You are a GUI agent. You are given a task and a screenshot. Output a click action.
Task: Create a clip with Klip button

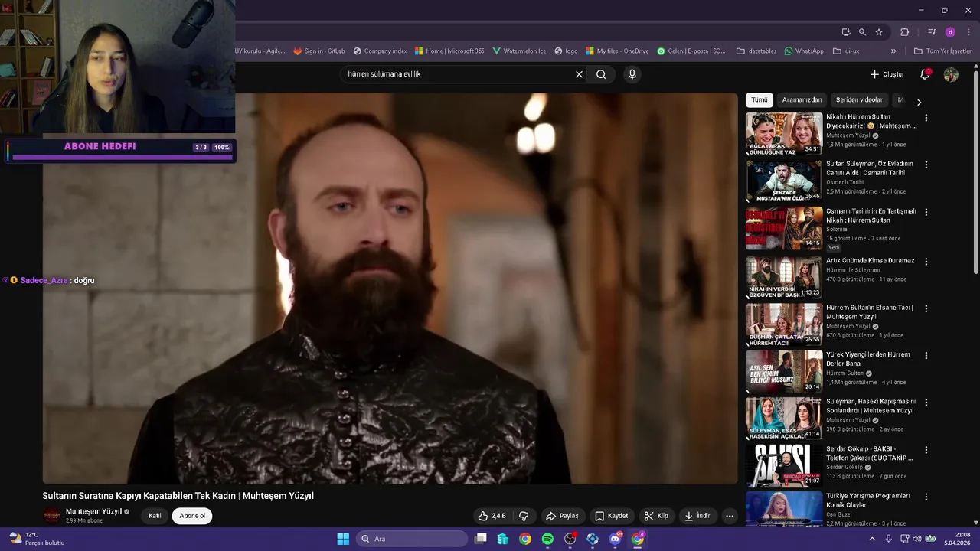click(656, 516)
